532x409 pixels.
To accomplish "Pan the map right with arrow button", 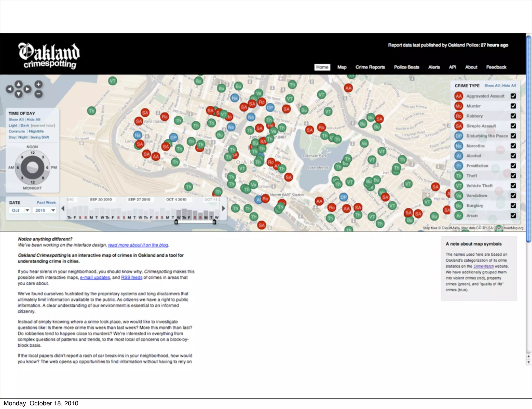I will pyautogui.click(x=27, y=89).
